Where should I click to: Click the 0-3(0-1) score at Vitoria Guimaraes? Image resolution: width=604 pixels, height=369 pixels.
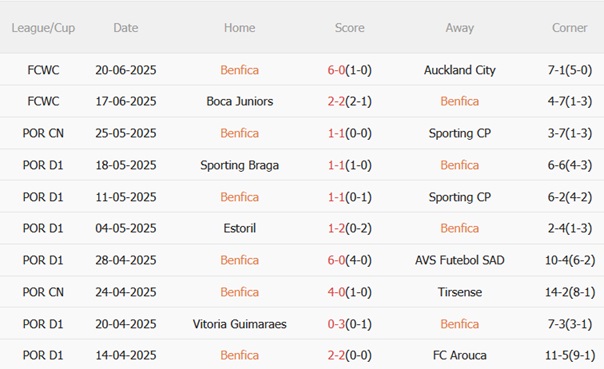click(x=349, y=324)
